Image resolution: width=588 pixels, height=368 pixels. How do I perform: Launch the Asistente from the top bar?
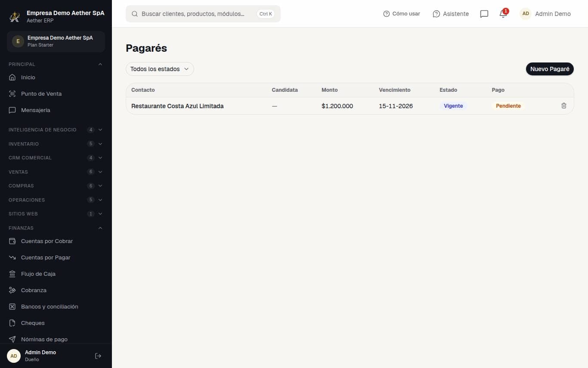point(451,14)
